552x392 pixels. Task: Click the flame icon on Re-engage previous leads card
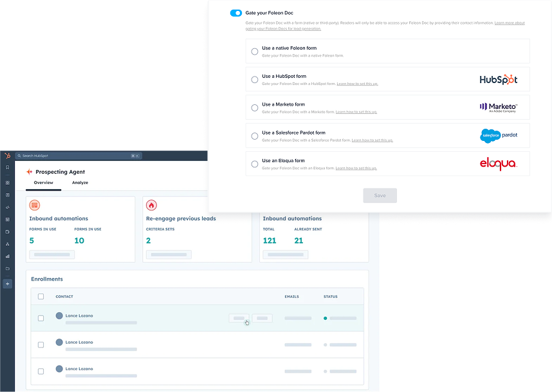[151, 205]
